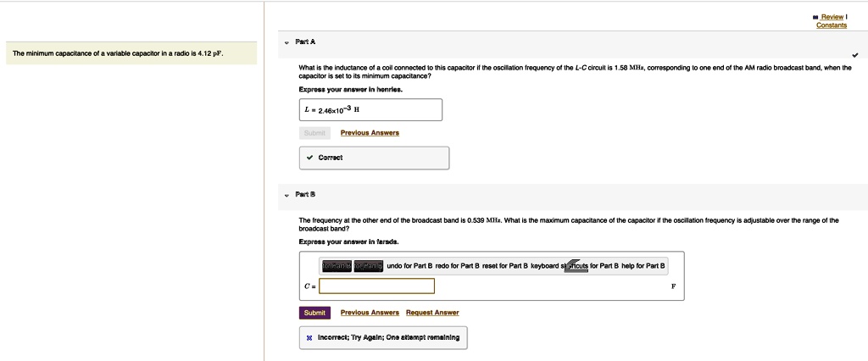Open keyboard shortcuts for Part B

tap(574, 266)
